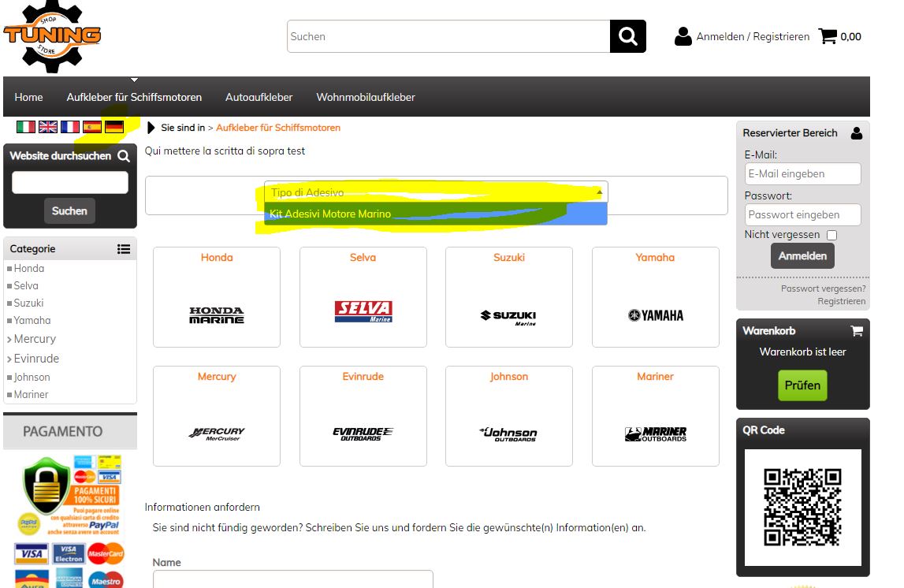904x588 pixels.
Task: Click the QR code image
Action: click(802, 508)
